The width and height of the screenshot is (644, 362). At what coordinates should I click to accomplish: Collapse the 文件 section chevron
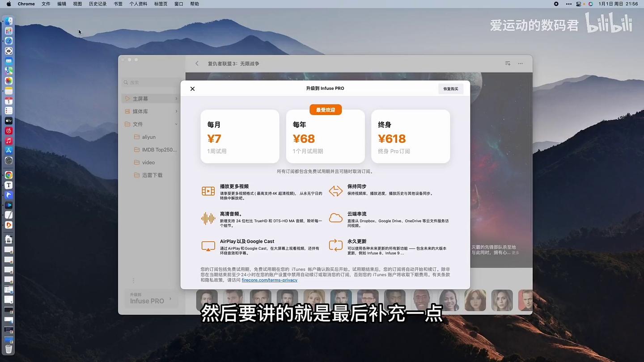176,124
